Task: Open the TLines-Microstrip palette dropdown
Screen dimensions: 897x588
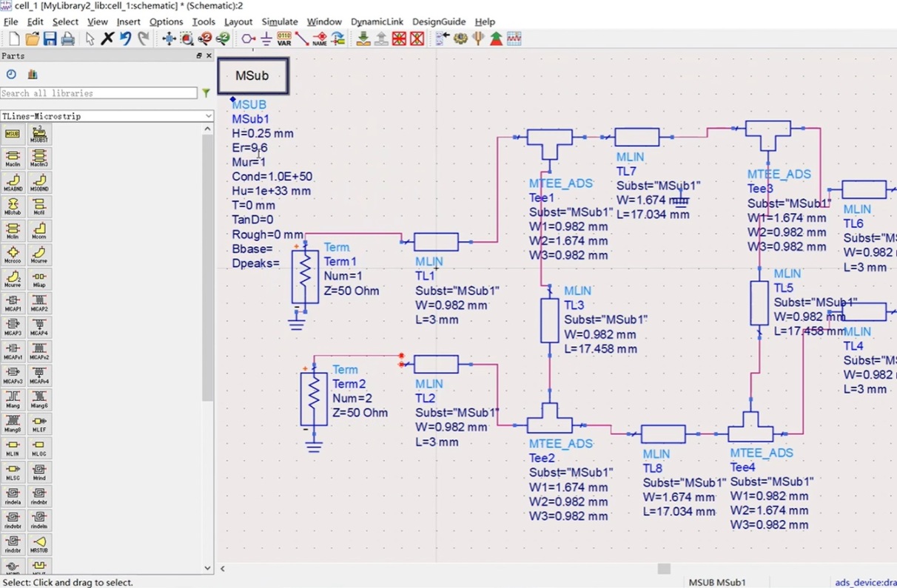Action: (107, 116)
